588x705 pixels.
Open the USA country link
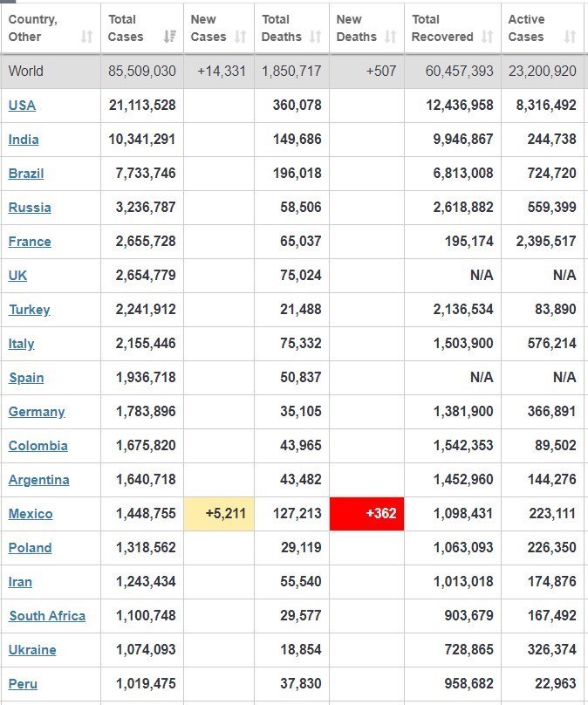pyautogui.click(x=22, y=106)
